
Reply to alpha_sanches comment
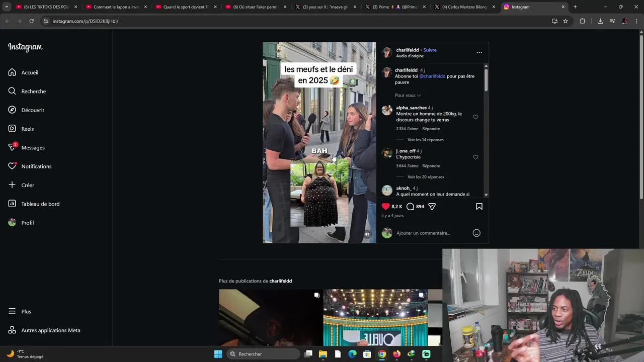[x=431, y=129]
